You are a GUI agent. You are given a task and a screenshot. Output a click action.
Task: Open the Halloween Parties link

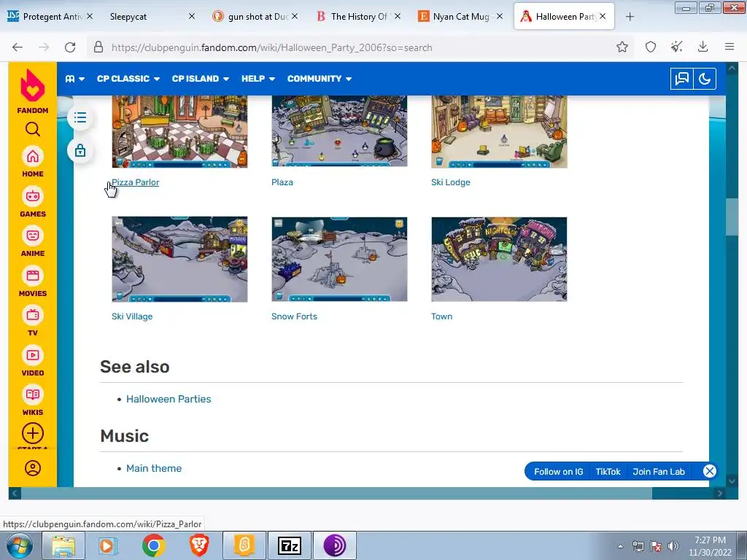169,399
